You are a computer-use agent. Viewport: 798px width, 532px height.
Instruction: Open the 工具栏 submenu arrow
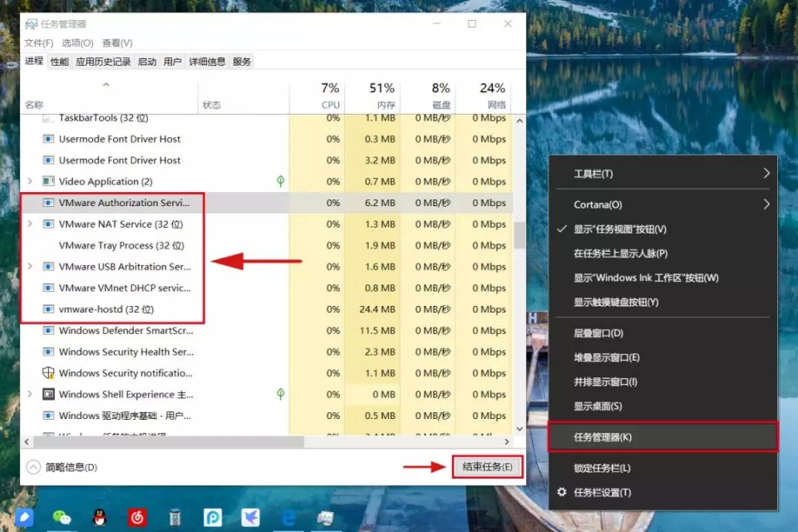tap(766, 174)
